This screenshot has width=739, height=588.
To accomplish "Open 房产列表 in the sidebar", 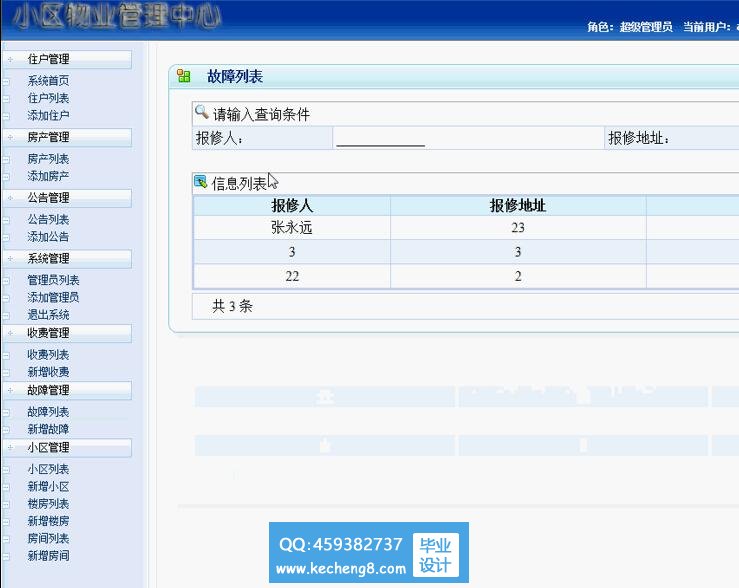I will pyautogui.click(x=48, y=159).
